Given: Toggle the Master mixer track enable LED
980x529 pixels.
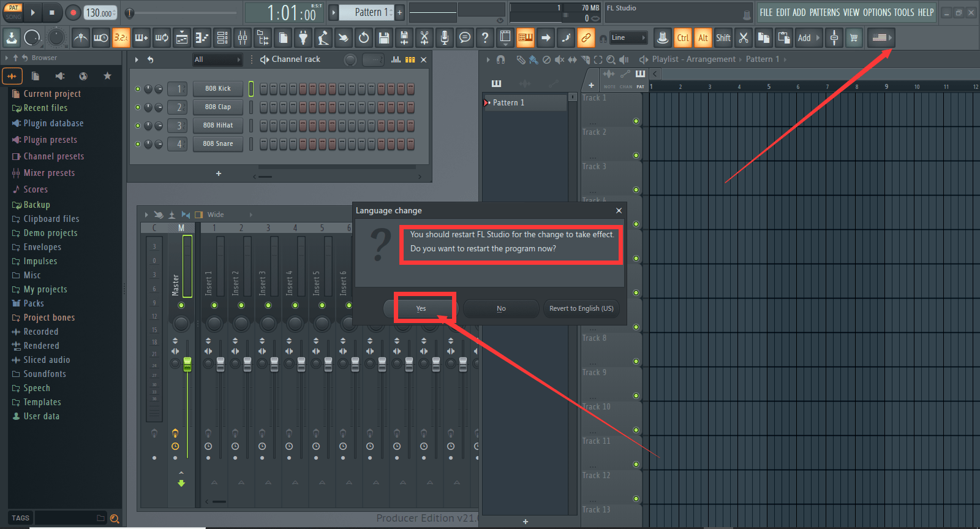Looking at the screenshot, I should (181, 305).
